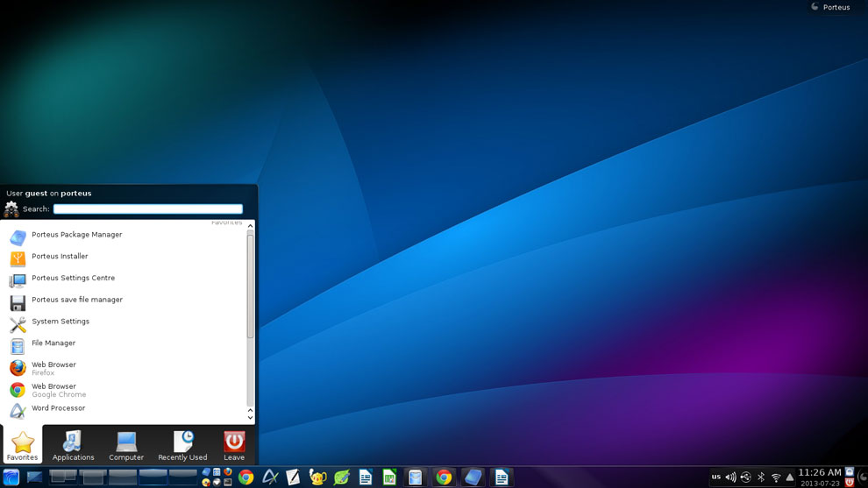Viewport: 868px width, 488px height.
Task: Click the favorites list vertical scrollbar handle
Action: pyautogui.click(x=250, y=286)
